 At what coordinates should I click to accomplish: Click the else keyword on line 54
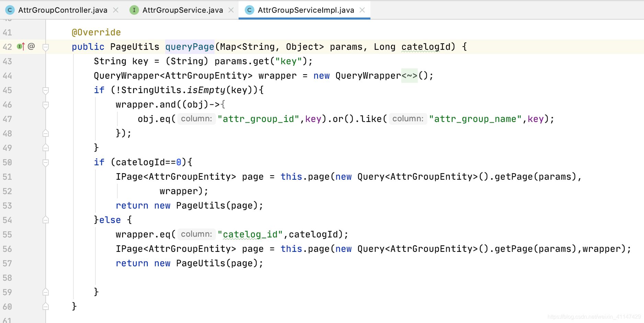(110, 220)
